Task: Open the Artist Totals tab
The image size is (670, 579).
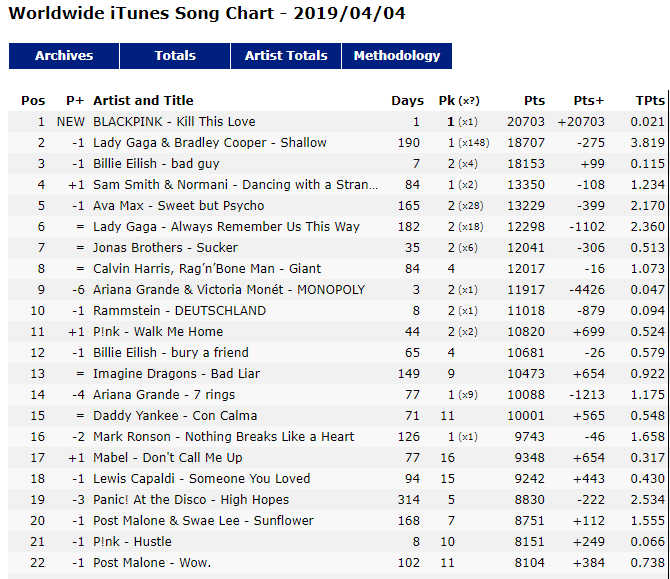Action: pyautogui.click(x=286, y=56)
